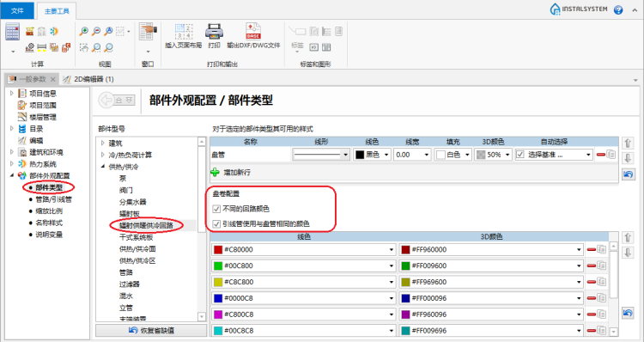Click the 窗口 hand-pointing list icon
The image size is (644, 342).
tap(148, 31)
